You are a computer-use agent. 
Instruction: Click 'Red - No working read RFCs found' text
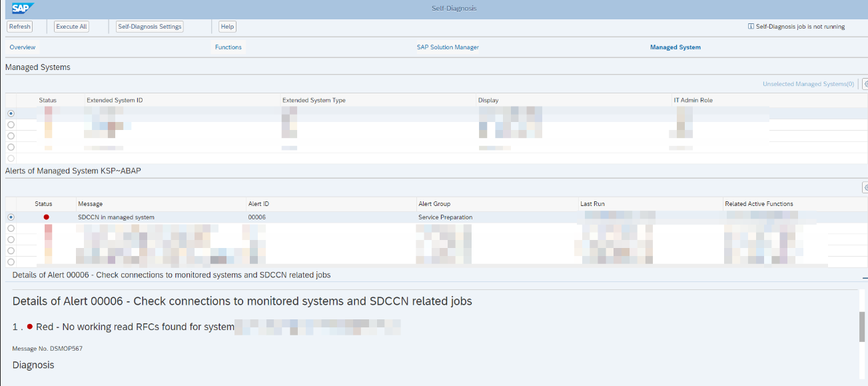(135, 327)
